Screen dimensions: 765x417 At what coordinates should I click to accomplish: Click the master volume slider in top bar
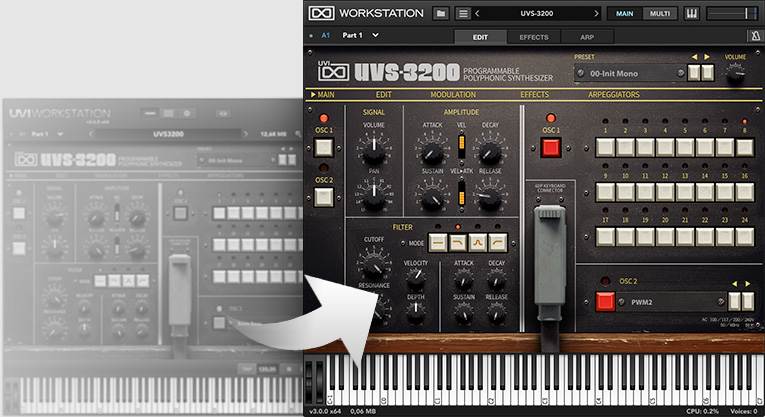coord(732,14)
